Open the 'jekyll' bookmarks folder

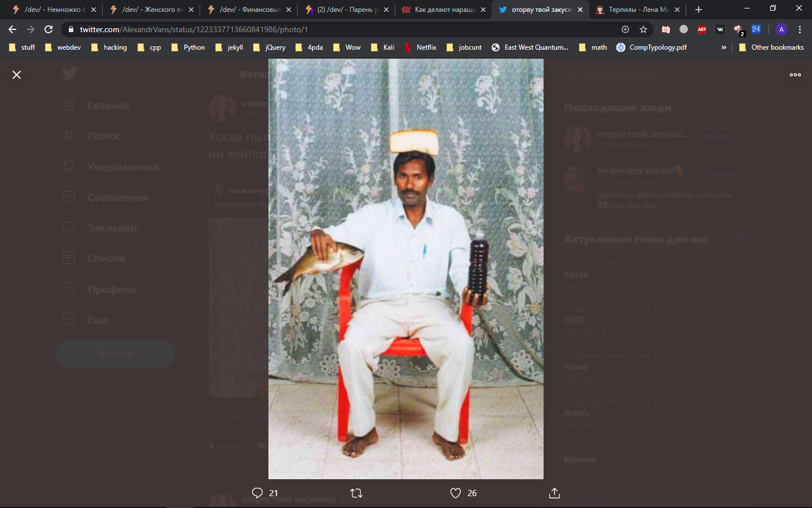coord(229,47)
